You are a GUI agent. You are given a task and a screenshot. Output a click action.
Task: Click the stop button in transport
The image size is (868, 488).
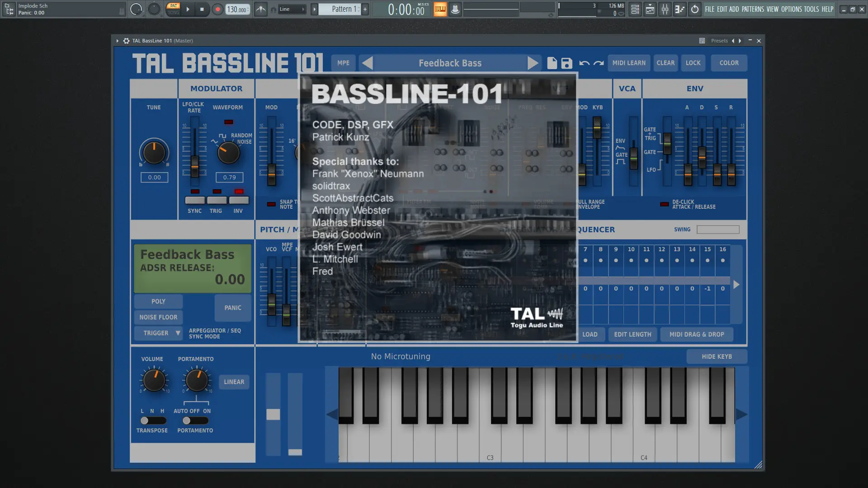pyautogui.click(x=202, y=9)
